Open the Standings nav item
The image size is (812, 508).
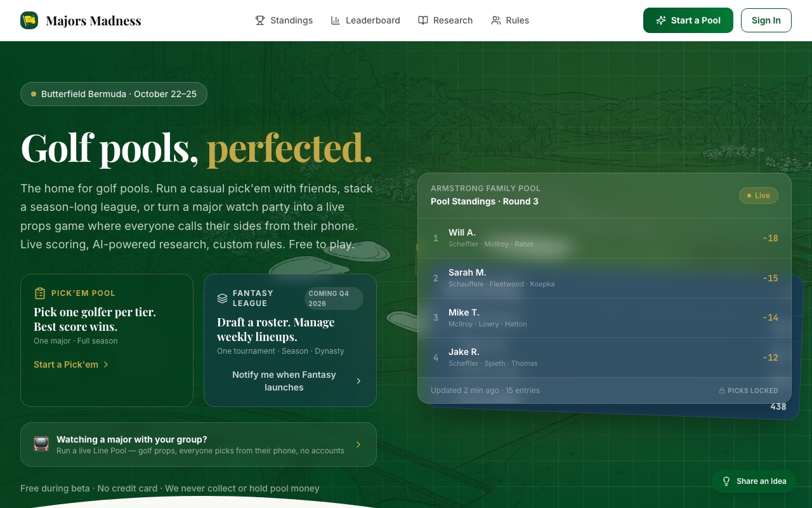tap(284, 20)
